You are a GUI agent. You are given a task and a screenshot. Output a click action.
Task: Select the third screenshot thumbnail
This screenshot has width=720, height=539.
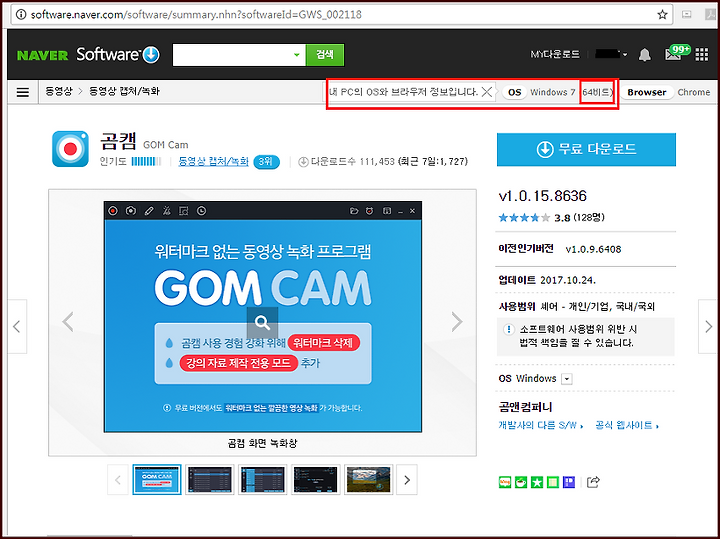[262, 479]
